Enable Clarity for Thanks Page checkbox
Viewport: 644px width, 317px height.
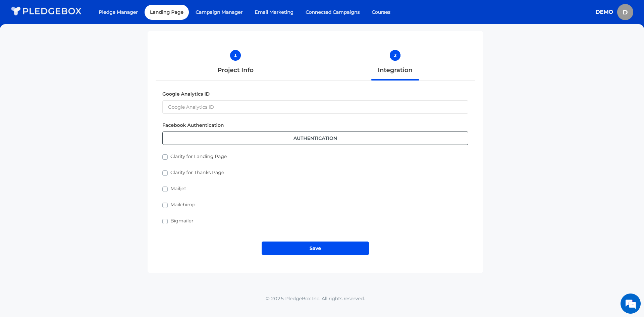tap(165, 173)
